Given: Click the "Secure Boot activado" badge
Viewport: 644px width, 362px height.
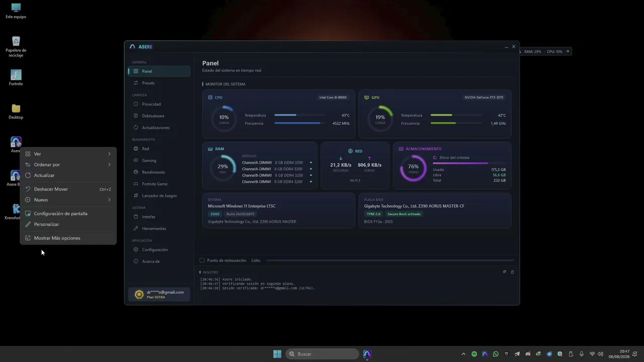Looking at the screenshot, I should pyautogui.click(x=404, y=214).
